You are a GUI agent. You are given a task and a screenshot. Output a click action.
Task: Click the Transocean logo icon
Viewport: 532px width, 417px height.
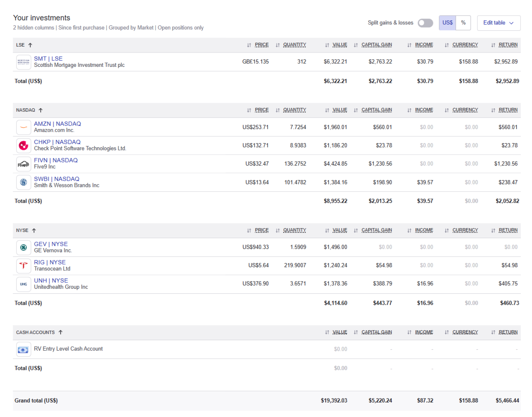23,266
